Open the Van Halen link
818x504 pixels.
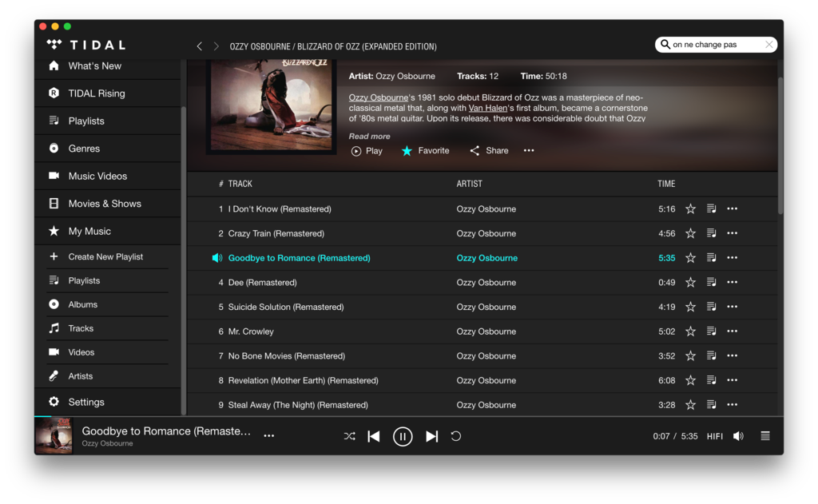pyautogui.click(x=487, y=108)
